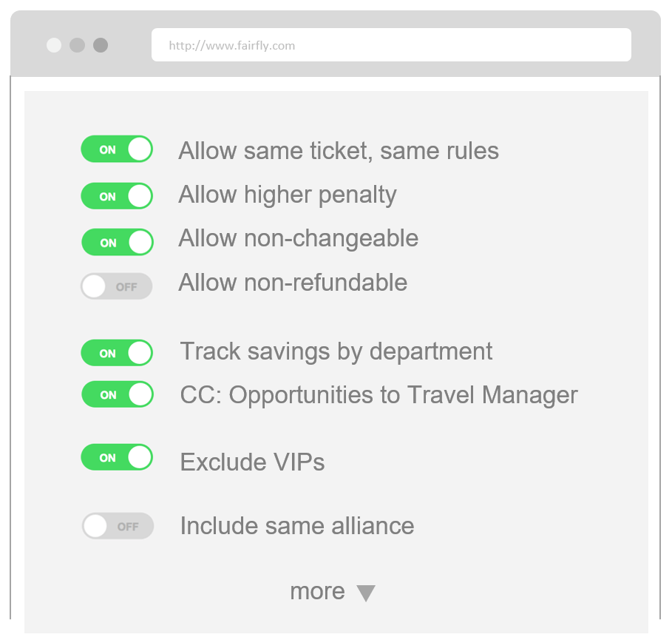This screenshot has width=672, height=637.
Task: Disable the Exclude VIPs toggle
Action: pos(117,456)
